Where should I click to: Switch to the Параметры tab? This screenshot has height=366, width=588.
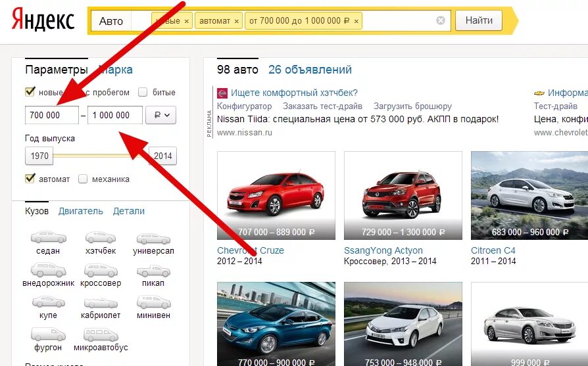57,70
